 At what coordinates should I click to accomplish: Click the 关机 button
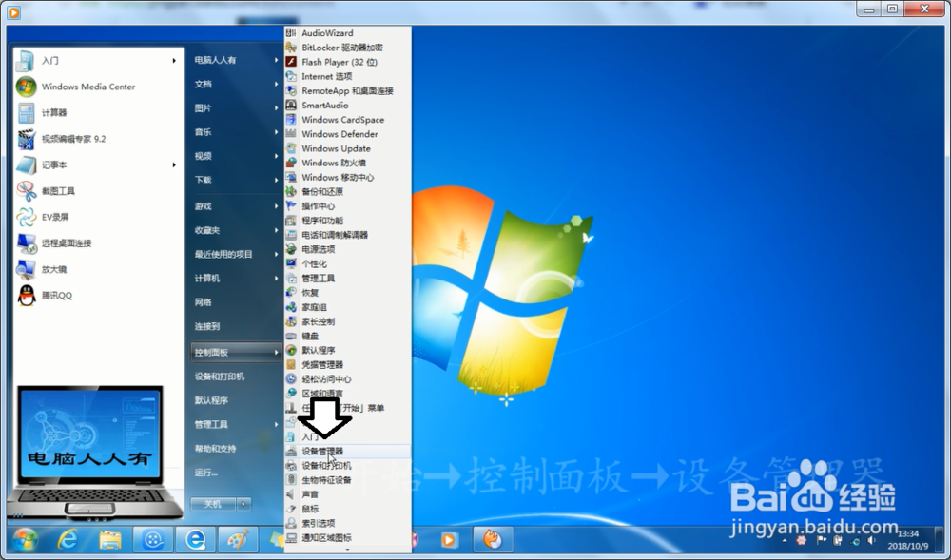point(213,504)
